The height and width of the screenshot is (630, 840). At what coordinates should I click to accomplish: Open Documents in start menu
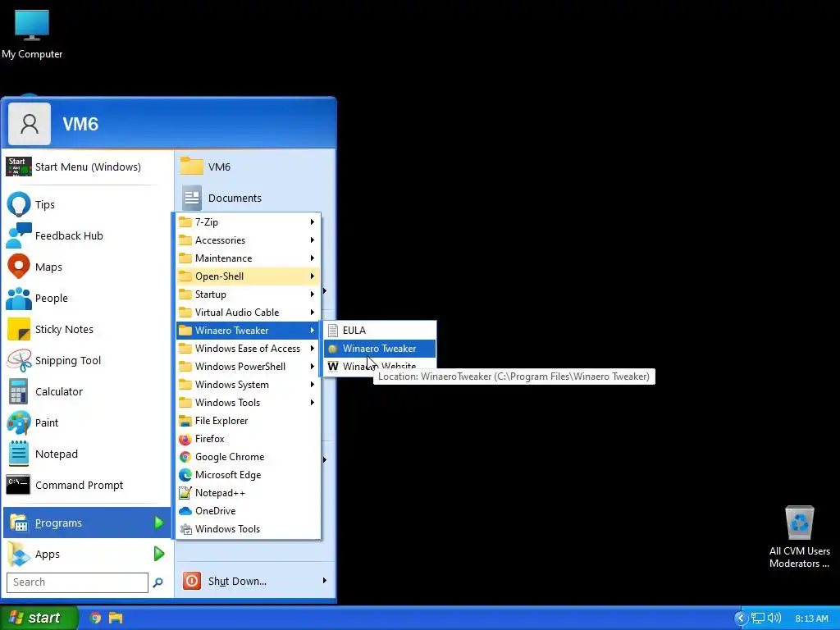coord(255,198)
